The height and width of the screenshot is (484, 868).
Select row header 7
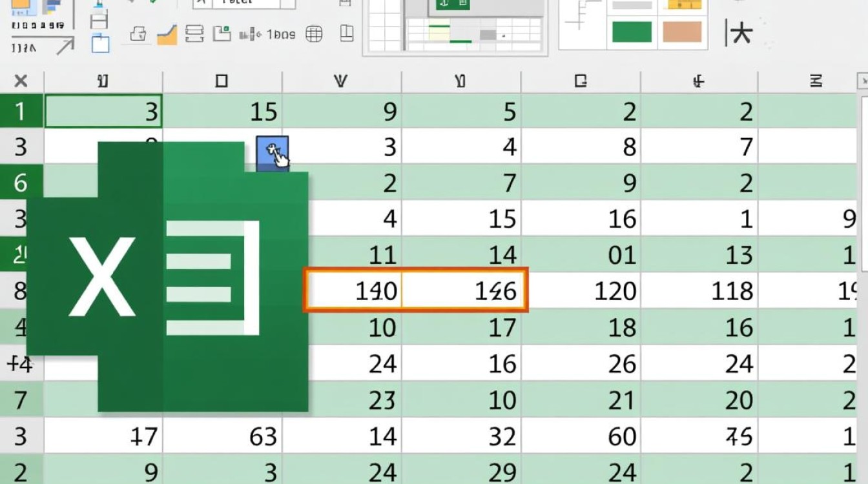click(x=21, y=400)
